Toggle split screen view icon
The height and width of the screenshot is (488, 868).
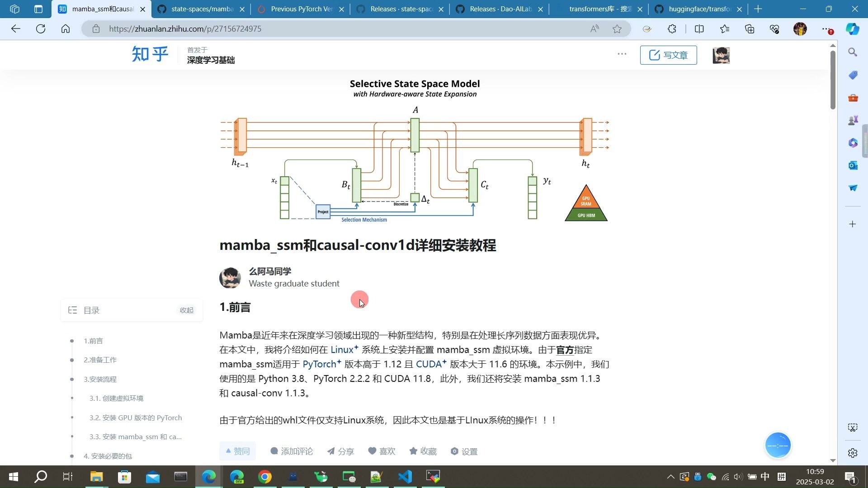(699, 29)
